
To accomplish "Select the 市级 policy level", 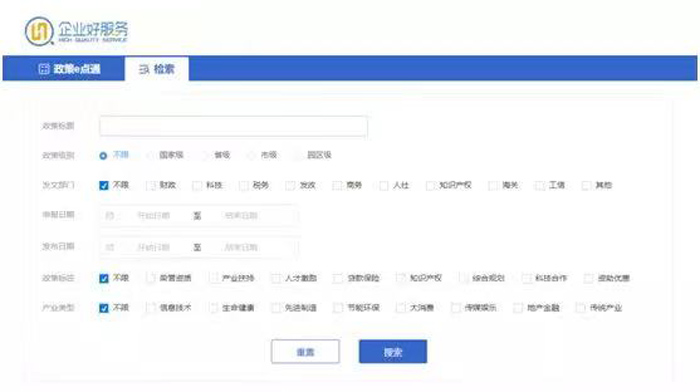I will 252,155.
